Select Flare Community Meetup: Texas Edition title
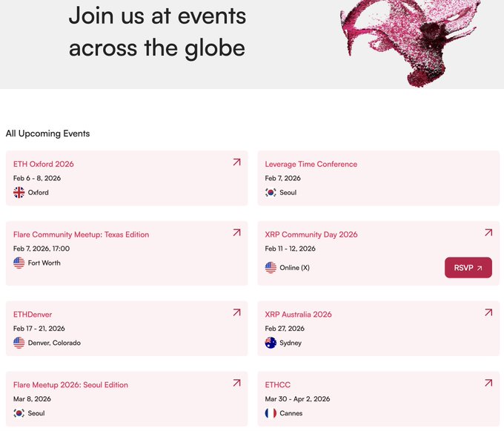 81,234
